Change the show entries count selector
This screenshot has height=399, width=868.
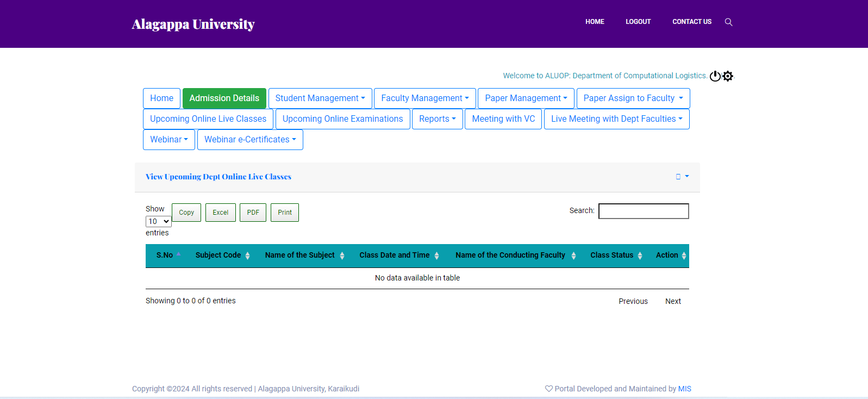(x=159, y=221)
